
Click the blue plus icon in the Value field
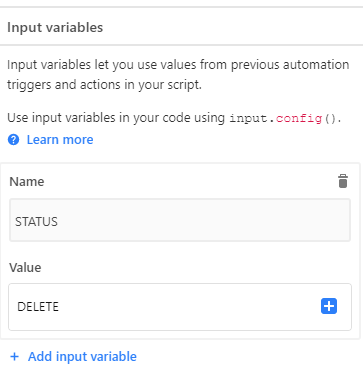pos(329,306)
